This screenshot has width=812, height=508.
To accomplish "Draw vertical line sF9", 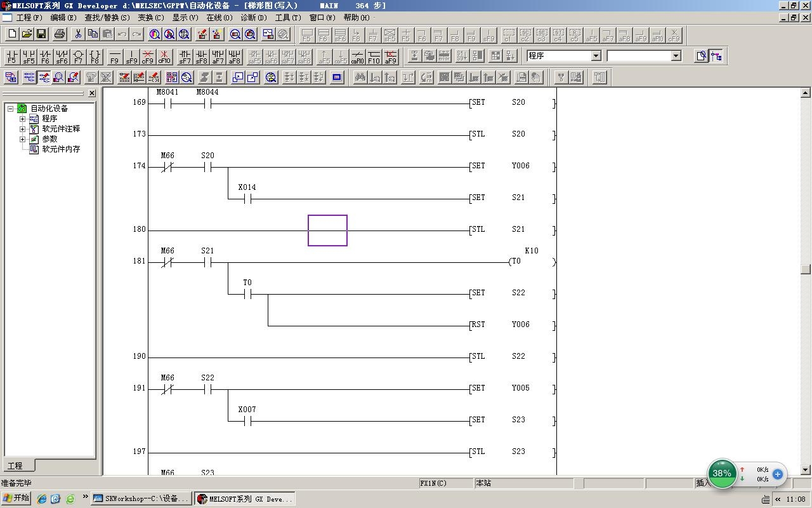I will pos(131,57).
